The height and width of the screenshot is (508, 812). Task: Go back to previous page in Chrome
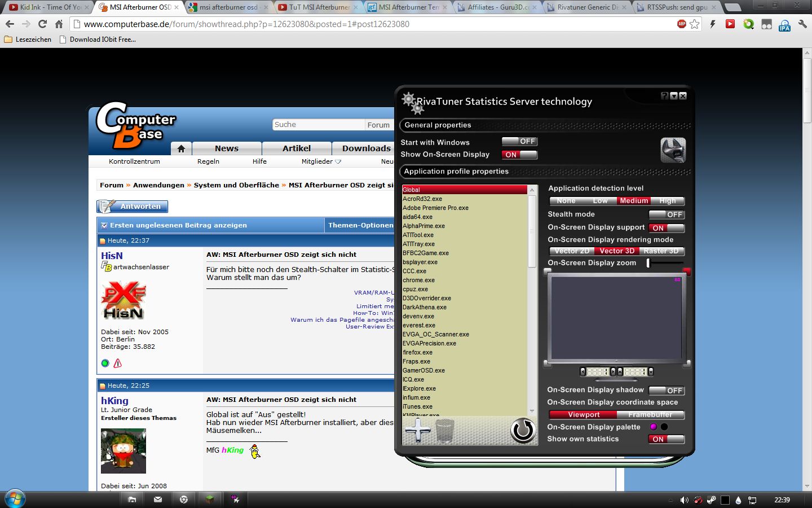coord(10,24)
